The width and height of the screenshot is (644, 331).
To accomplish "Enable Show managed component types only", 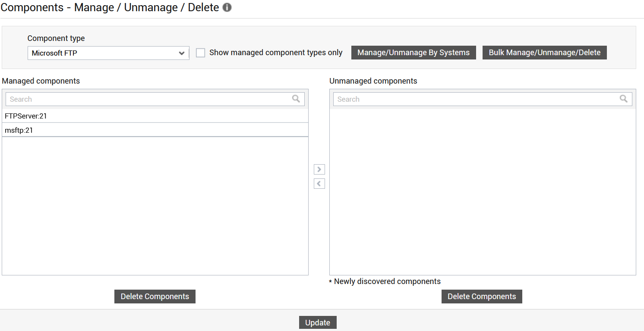I will coord(200,53).
